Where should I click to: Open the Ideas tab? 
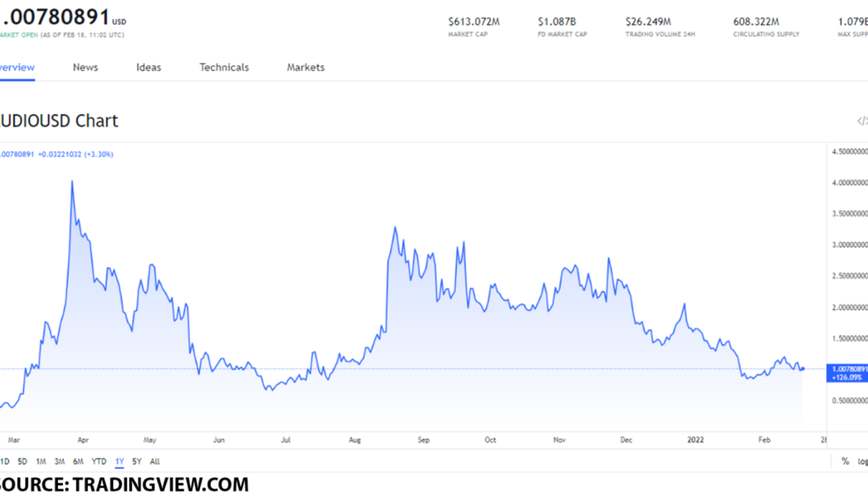point(149,68)
